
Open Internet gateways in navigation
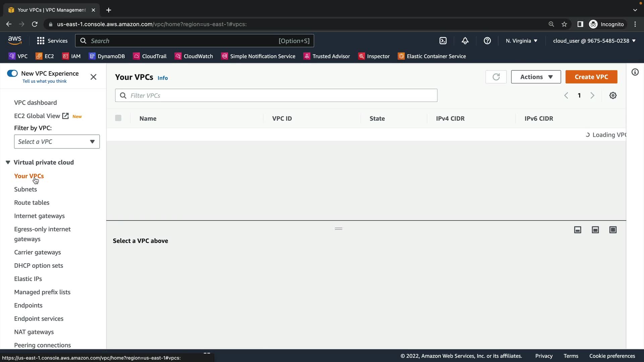[39, 216]
